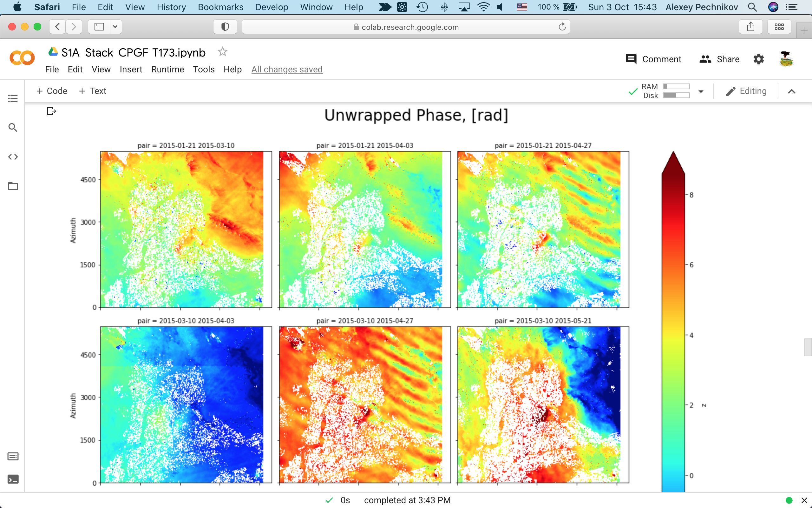Click the cell output actions icon
The height and width of the screenshot is (508, 812).
(51, 111)
